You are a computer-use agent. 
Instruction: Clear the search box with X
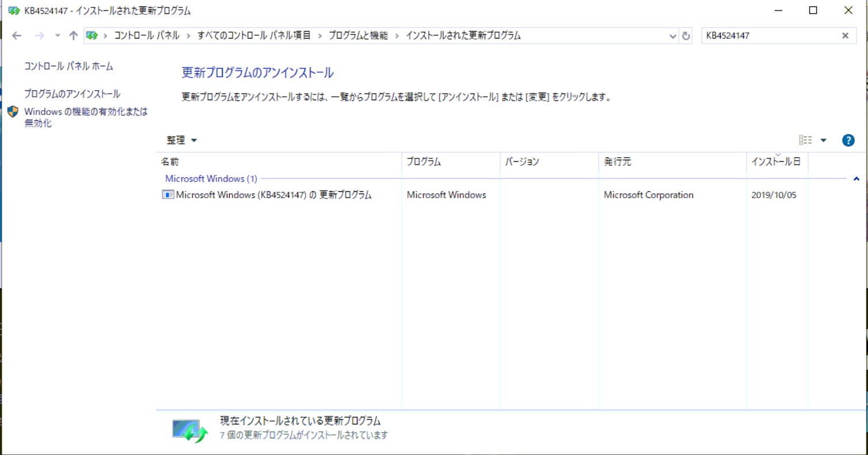[x=846, y=36]
